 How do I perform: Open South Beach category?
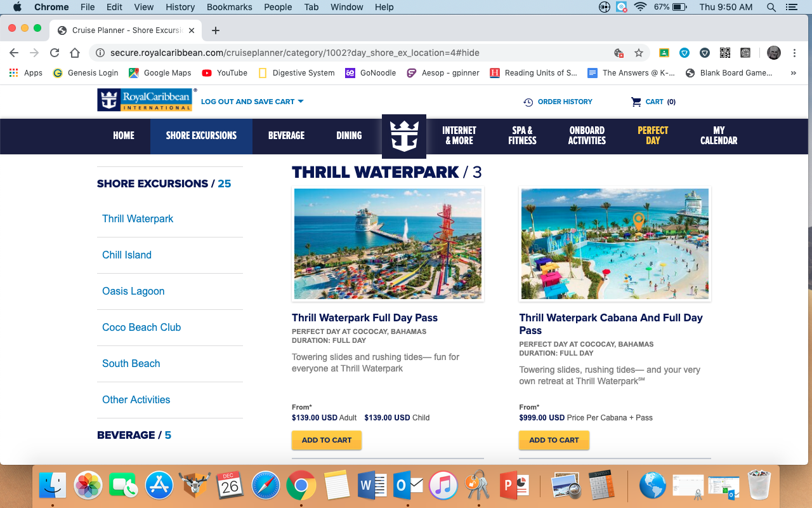pyautogui.click(x=131, y=363)
